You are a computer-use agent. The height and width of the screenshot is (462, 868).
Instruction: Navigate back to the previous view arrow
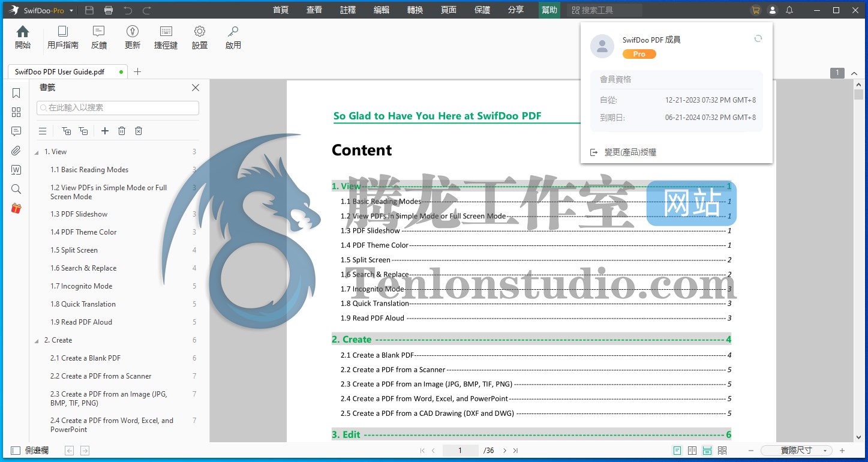(x=69, y=450)
